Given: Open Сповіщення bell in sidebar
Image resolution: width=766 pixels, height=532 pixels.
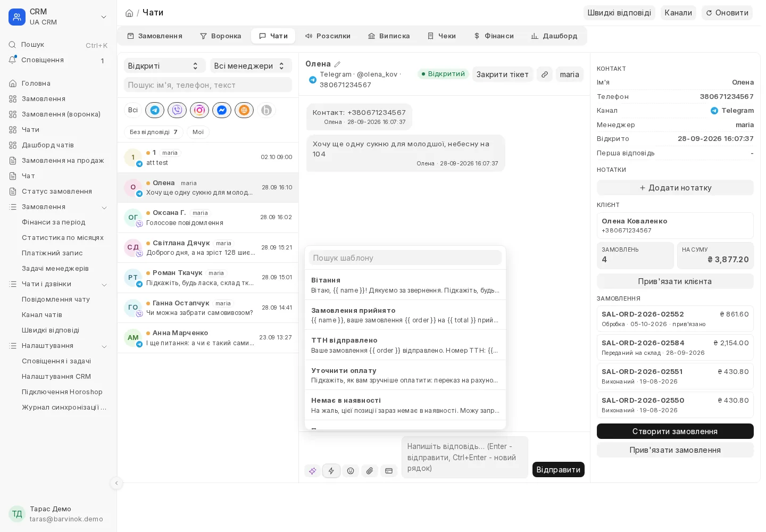Looking at the screenshot, I should [58, 60].
